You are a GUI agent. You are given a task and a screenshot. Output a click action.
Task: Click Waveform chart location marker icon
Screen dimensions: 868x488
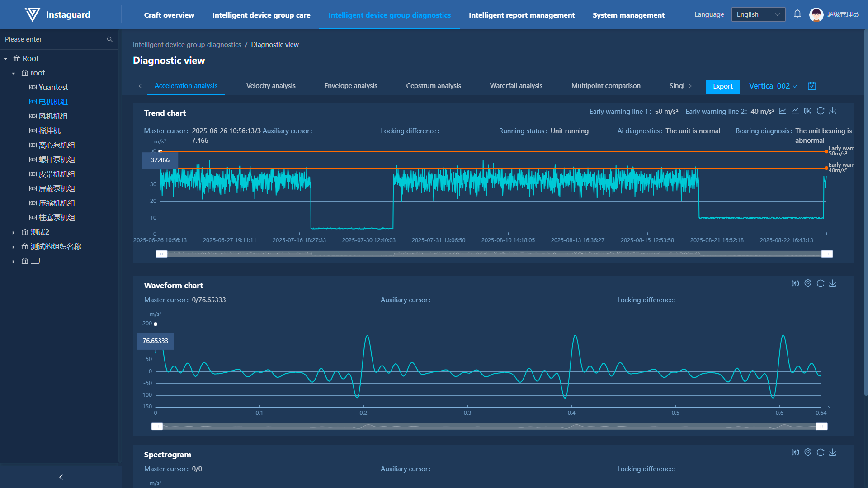tap(808, 283)
